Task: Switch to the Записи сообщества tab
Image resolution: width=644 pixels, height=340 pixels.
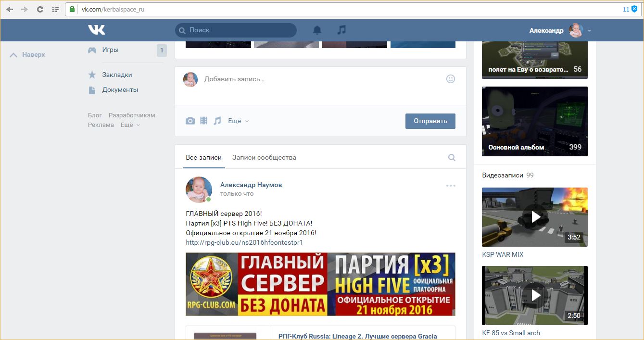Action: coord(264,157)
